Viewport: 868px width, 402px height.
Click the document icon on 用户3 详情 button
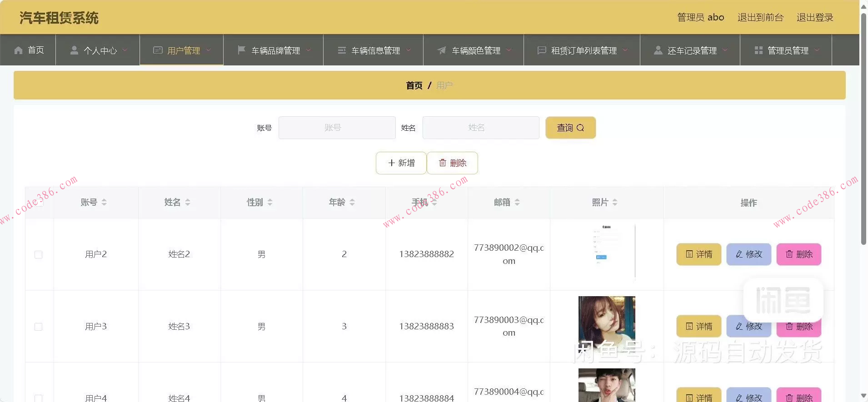tap(689, 327)
